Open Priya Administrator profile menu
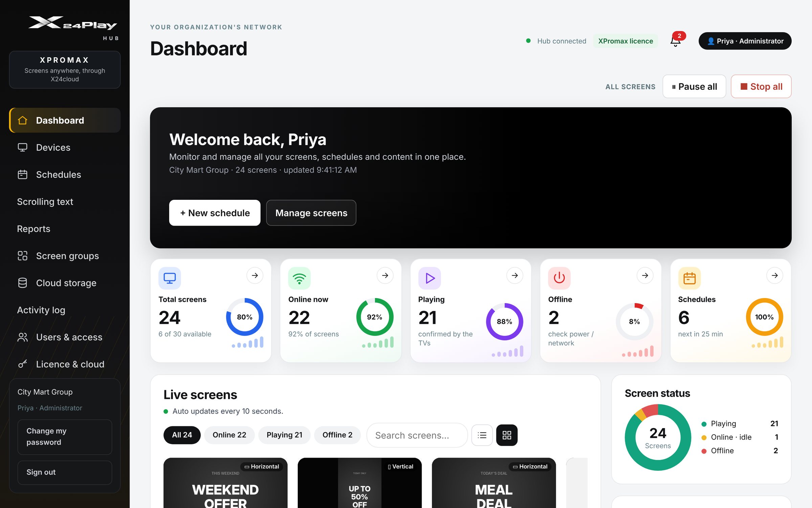This screenshot has height=508, width=812. 745,41
